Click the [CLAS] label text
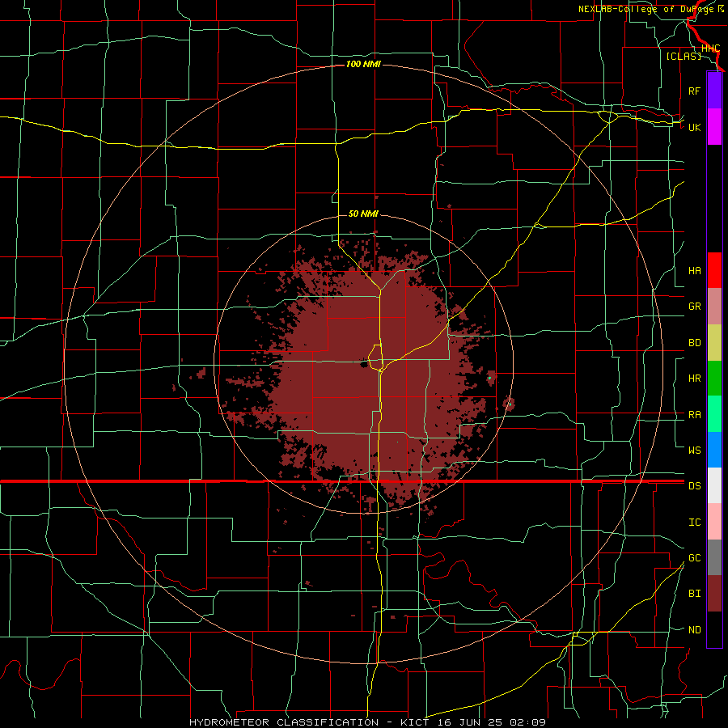The image size is (728, 728). coord(684,56)
